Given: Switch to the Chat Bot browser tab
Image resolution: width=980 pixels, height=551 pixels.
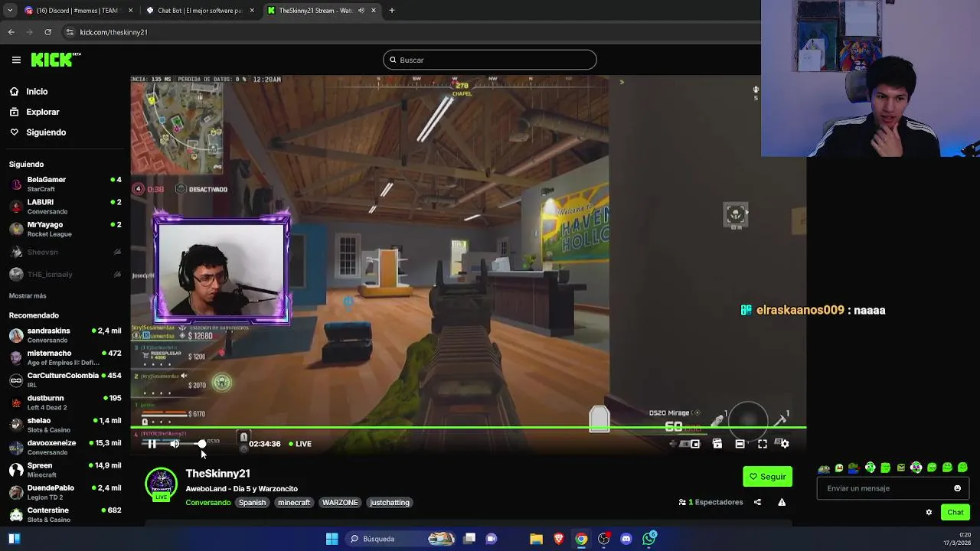Looking at the screenshot, I should click(x=201, y=11).
